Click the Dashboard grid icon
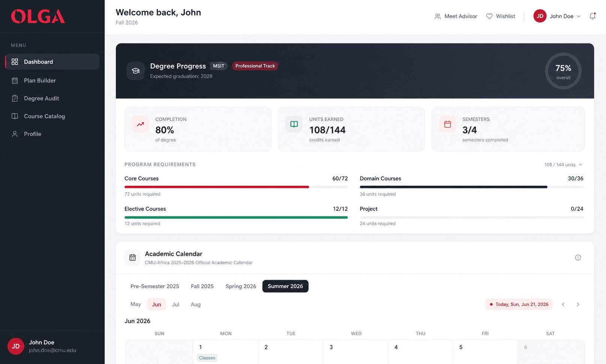 [15, 62]
